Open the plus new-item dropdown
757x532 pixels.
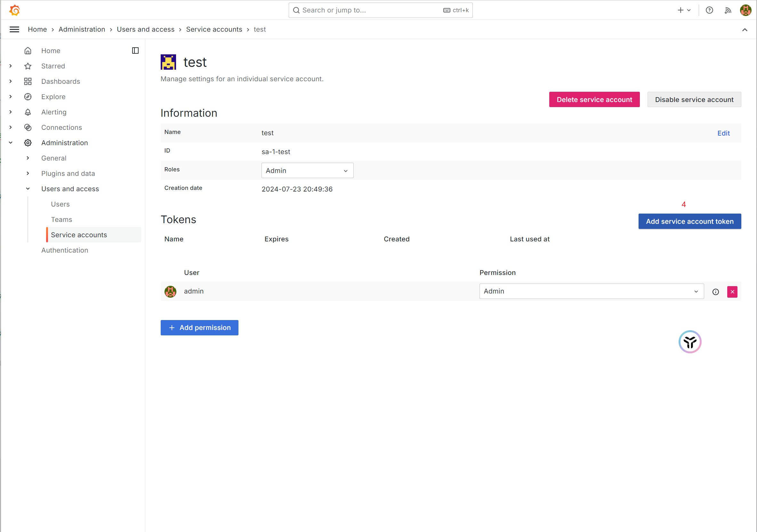684,10
